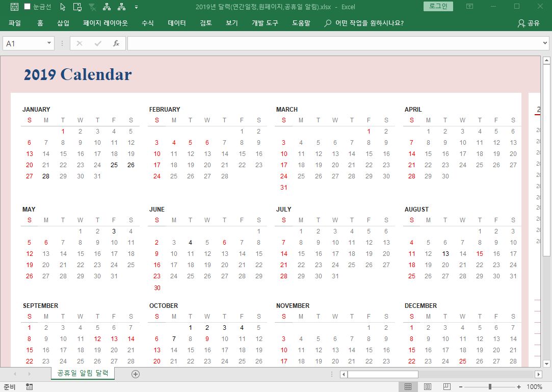The width and height of the screenshot is (552, 392).
Task: Expand the formula bar with chevron
Action: click(545, 43)
